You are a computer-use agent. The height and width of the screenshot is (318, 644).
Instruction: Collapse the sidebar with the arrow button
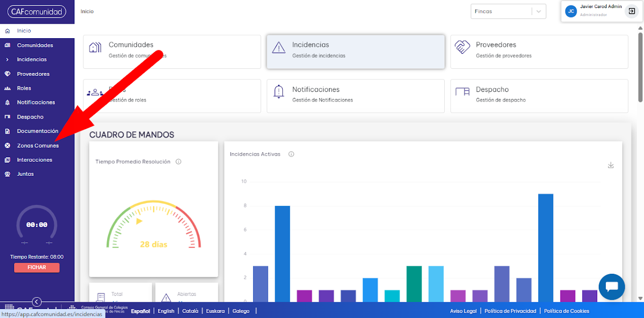[37, 302]
